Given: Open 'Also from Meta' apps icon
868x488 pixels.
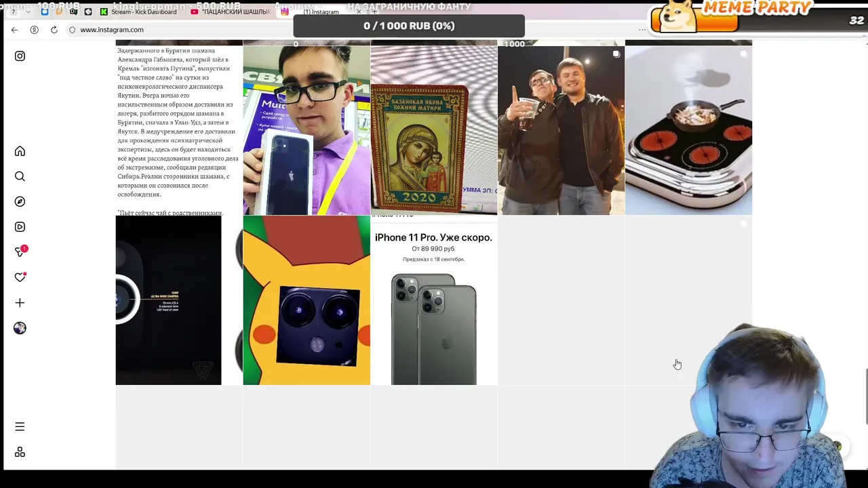Looking at the screenshot, I should pos(20,452).
